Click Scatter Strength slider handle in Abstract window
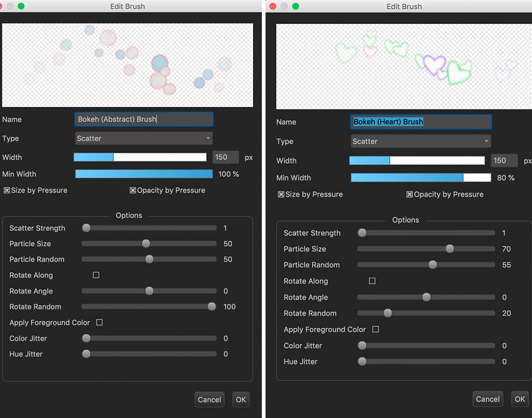The image size is (532, 418). pyautogui.click(x=86, y=228)
